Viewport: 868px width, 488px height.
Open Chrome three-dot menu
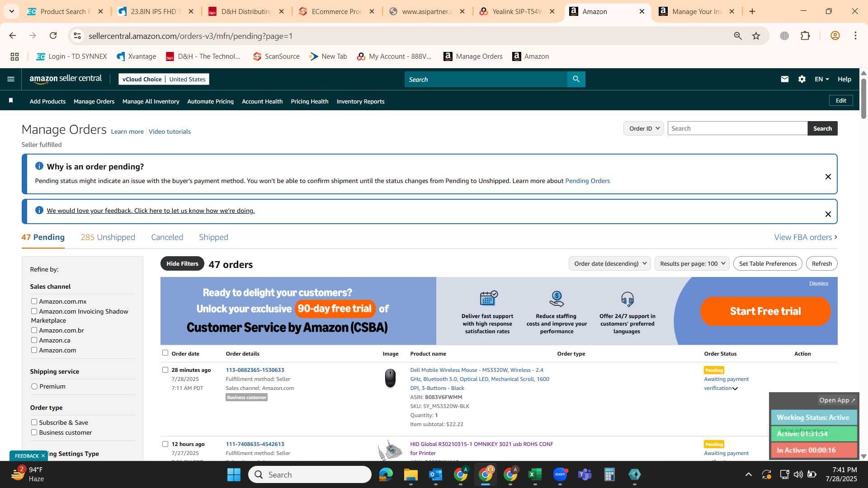[855, 36]
